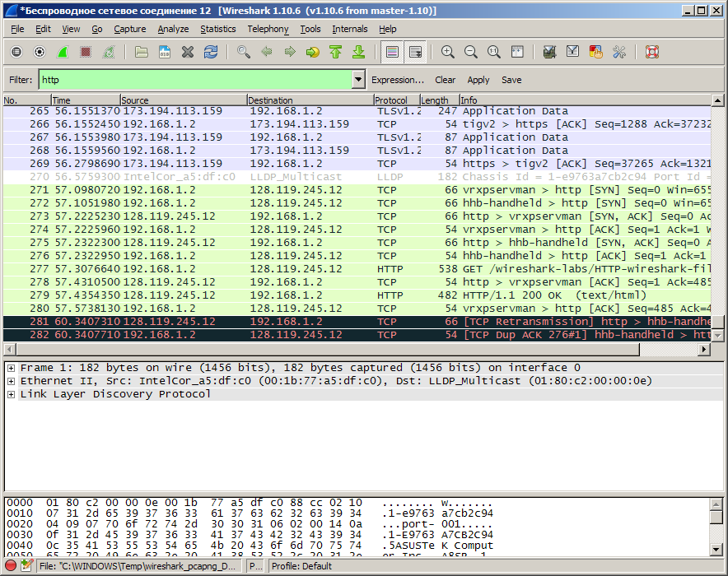Reload this capture file icon
Viewport: 728px width, 576px height.
coord(211,52)
